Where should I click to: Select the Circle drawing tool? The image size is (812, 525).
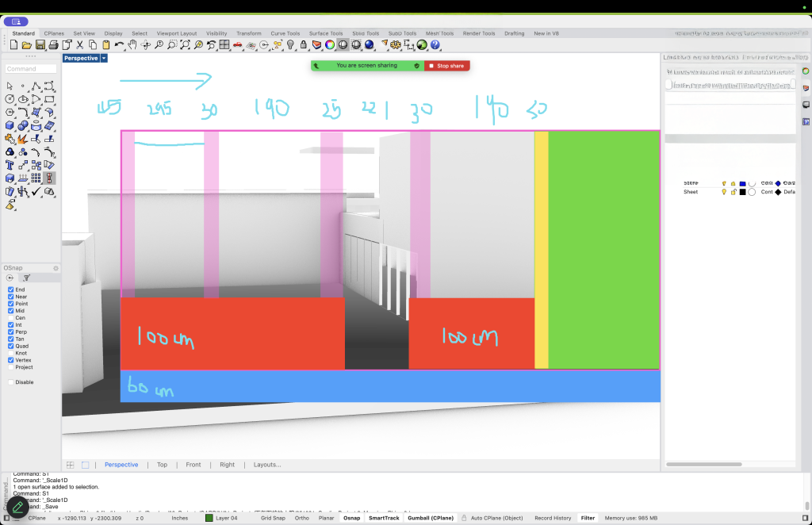[10, 99]
